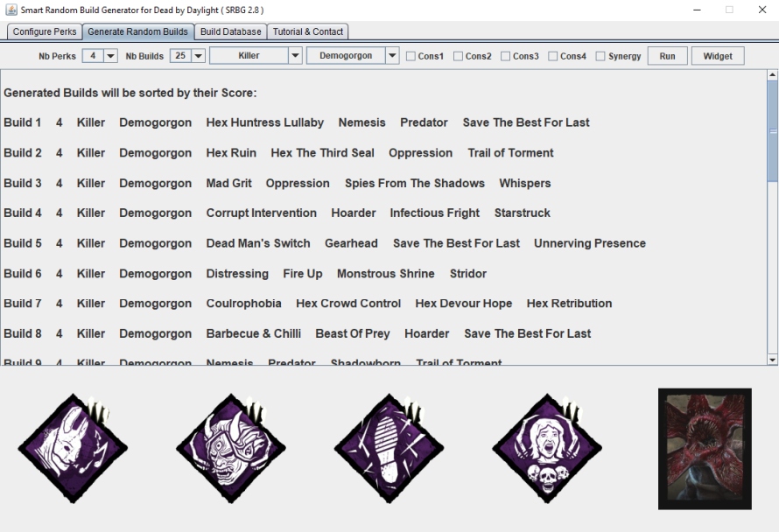Screen dimensions: 779x532
Task: Select the Generate Random Builds tab
Action: click(x=138, y=31)
